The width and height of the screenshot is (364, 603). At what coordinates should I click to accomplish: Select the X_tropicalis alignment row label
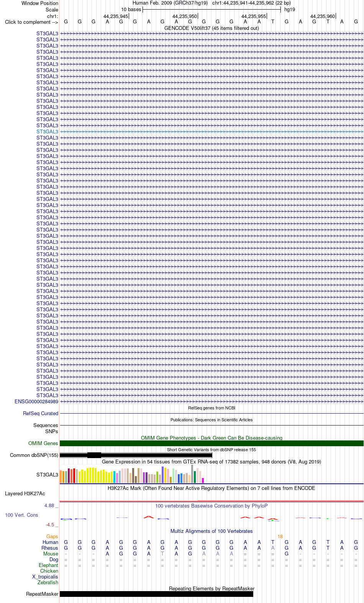point(45,577)
